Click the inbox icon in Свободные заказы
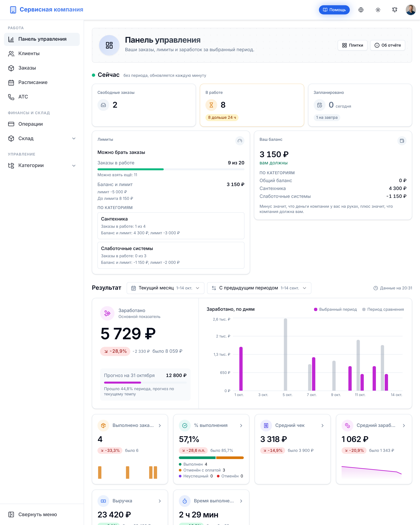420x525 pixels. pos(103,105)
